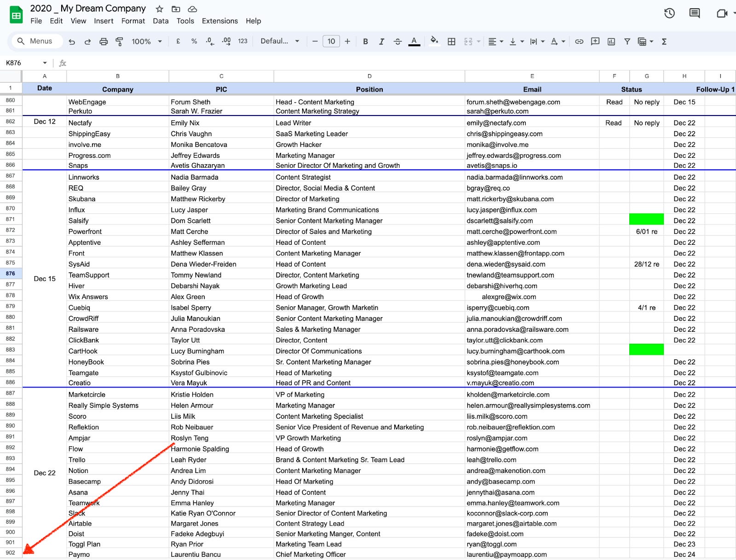Viewport: 736px width, 560px height.
Task: Select column D header
Action: [369, 76]
